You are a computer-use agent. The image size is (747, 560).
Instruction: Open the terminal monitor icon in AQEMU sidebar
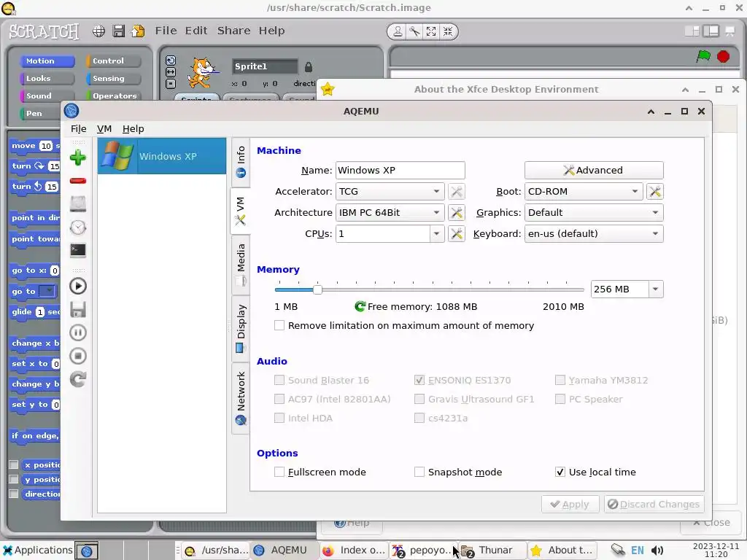pos(77,250)
